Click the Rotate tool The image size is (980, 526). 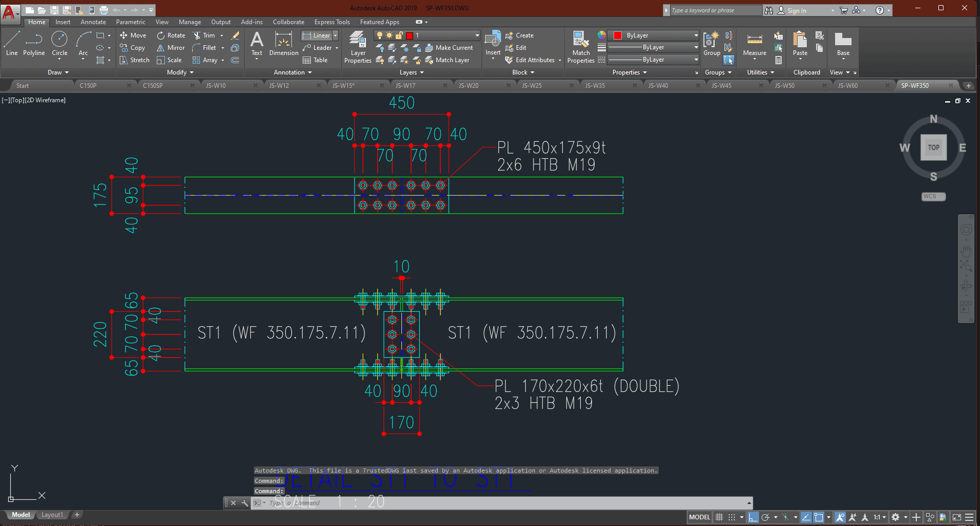(171, 35)
